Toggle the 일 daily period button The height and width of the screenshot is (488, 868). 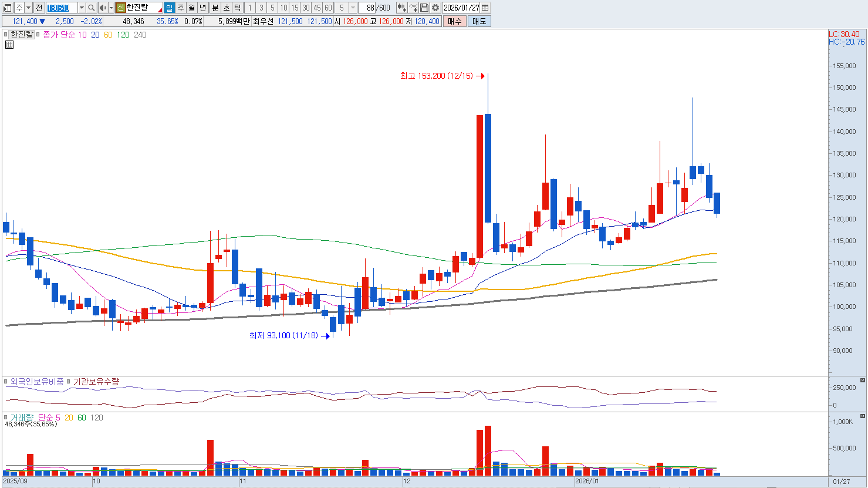point(169,8)
